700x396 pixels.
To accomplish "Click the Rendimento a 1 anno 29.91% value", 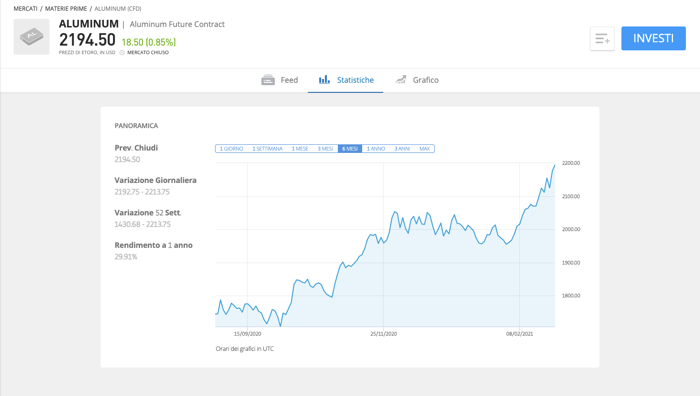I will [126, 257].
